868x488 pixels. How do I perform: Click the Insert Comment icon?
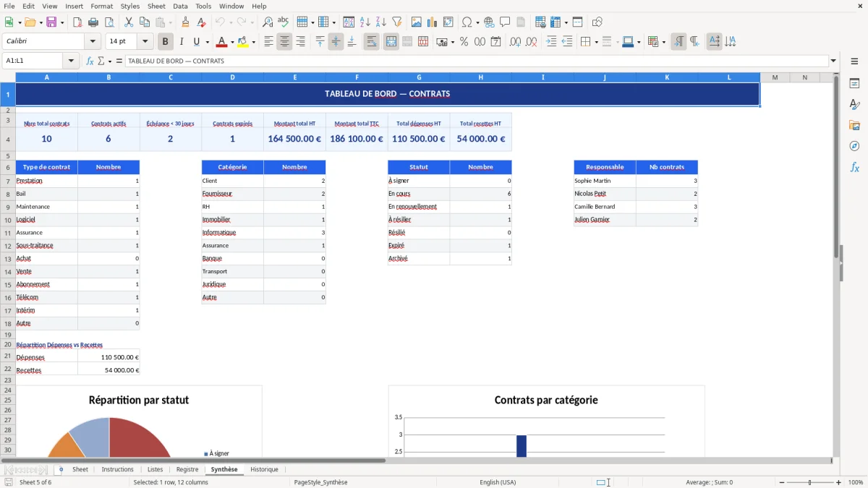[x=505, y=22]
